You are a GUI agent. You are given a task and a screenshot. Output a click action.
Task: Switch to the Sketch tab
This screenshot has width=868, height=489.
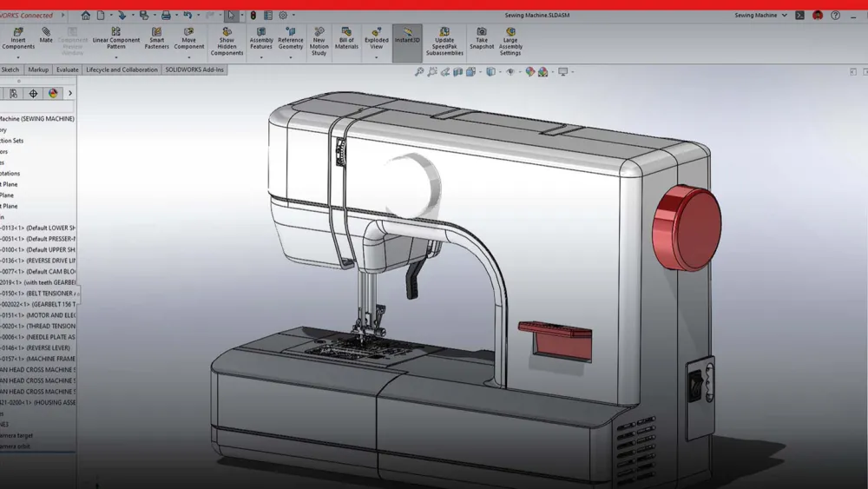(10, 69)
